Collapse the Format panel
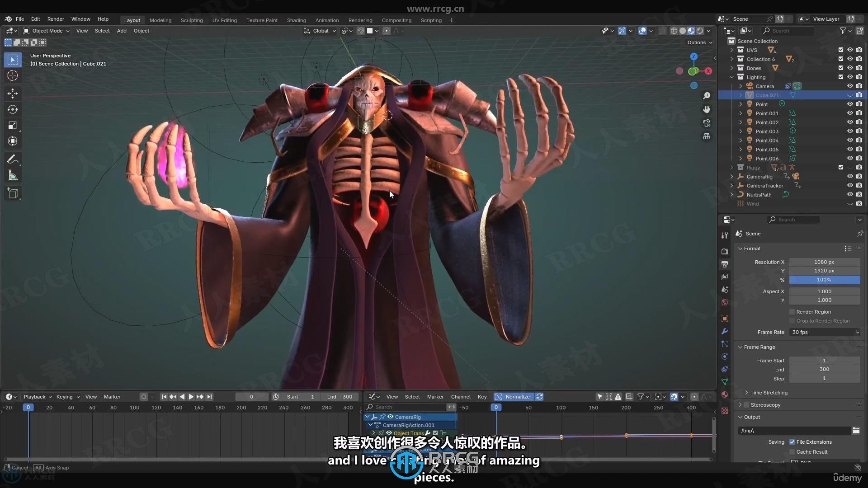This screenshot has width=868, height=488. 741,249
